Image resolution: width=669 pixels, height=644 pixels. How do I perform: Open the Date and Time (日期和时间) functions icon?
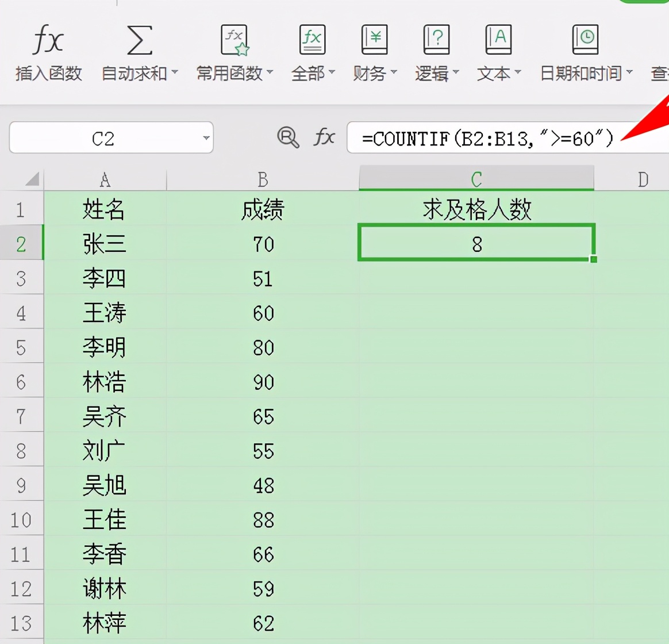tap(585, 40)
